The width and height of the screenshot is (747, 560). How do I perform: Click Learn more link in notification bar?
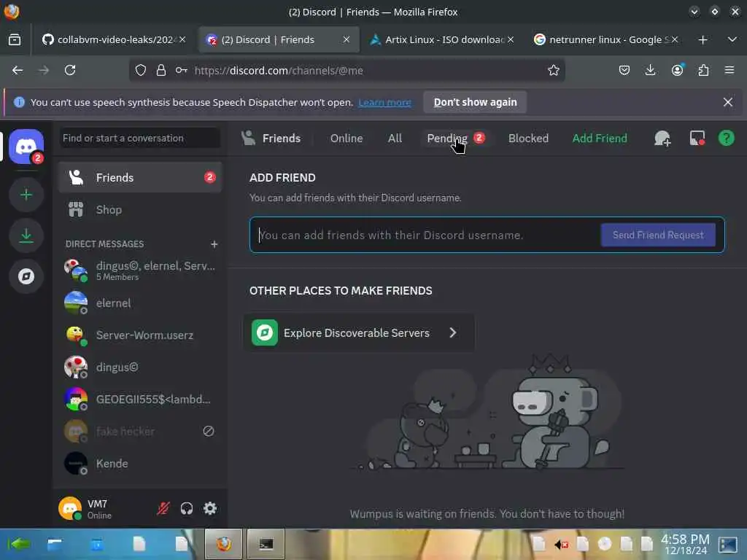point(385,102)
